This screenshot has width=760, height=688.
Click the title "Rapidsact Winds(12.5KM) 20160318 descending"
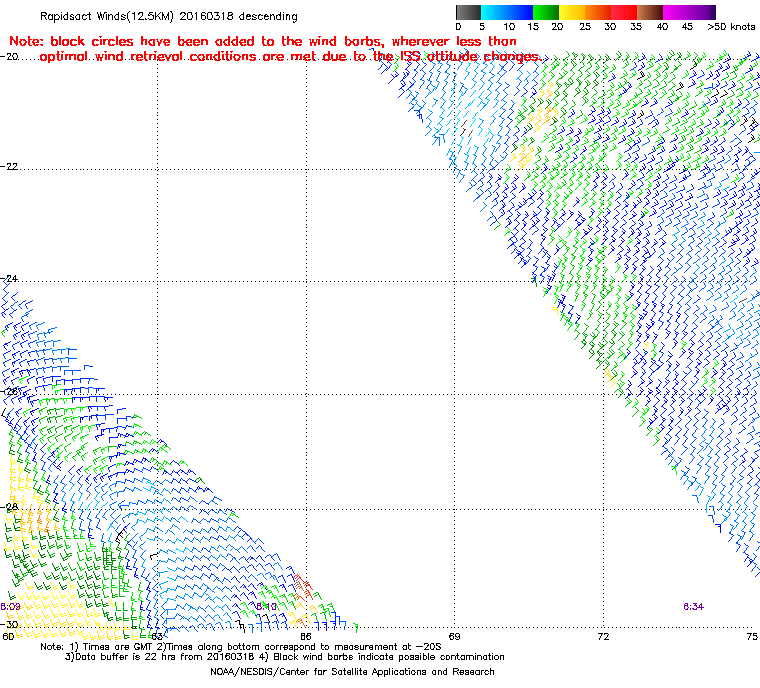tap(169, 16)
